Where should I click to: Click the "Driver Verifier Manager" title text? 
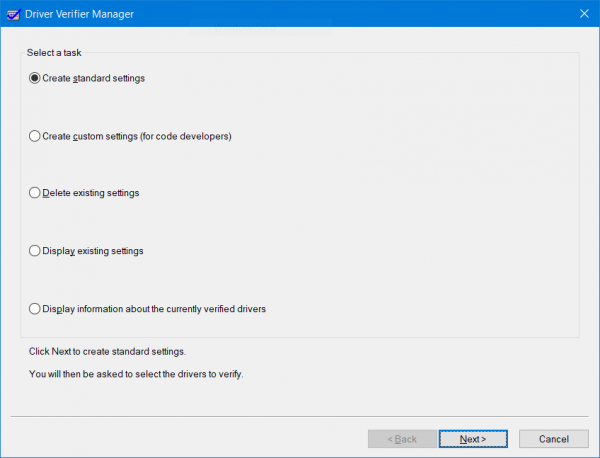[78, 14]
